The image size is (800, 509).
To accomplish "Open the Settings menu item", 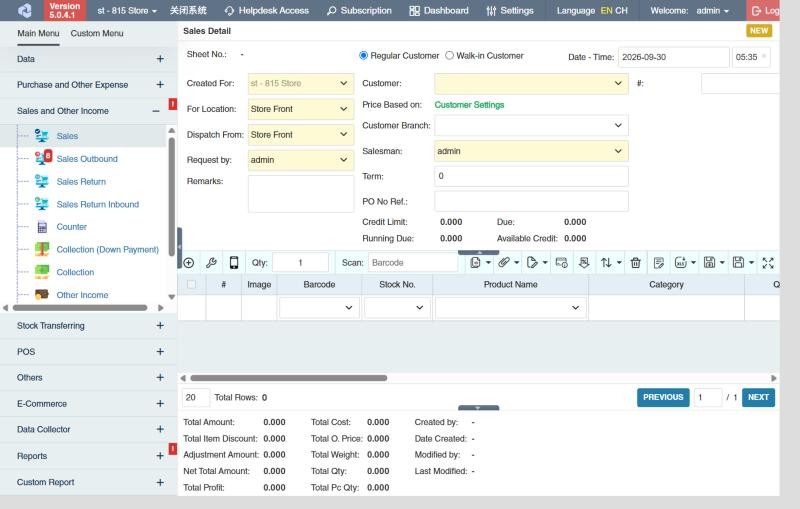I will [510, 10].
